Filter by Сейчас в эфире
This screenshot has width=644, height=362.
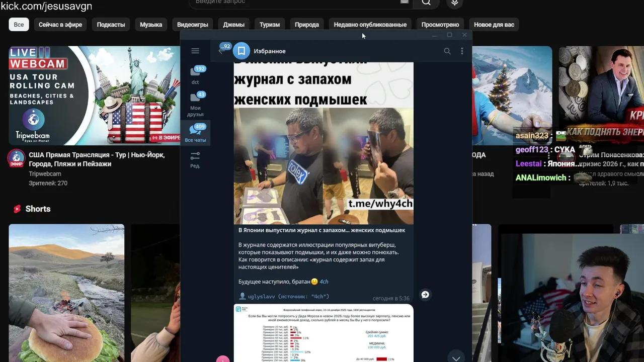(x=60, y=25)
